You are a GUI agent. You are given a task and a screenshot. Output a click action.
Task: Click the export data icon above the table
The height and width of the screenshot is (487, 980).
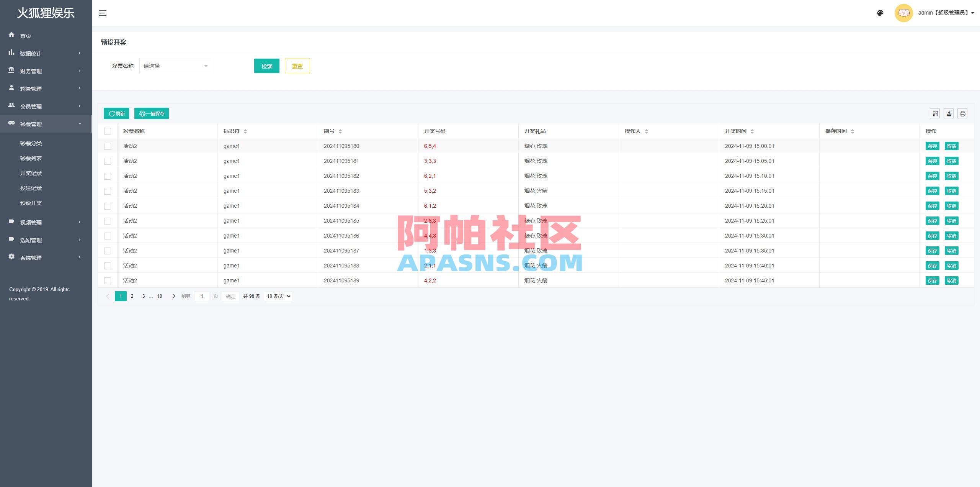(949, 113)
